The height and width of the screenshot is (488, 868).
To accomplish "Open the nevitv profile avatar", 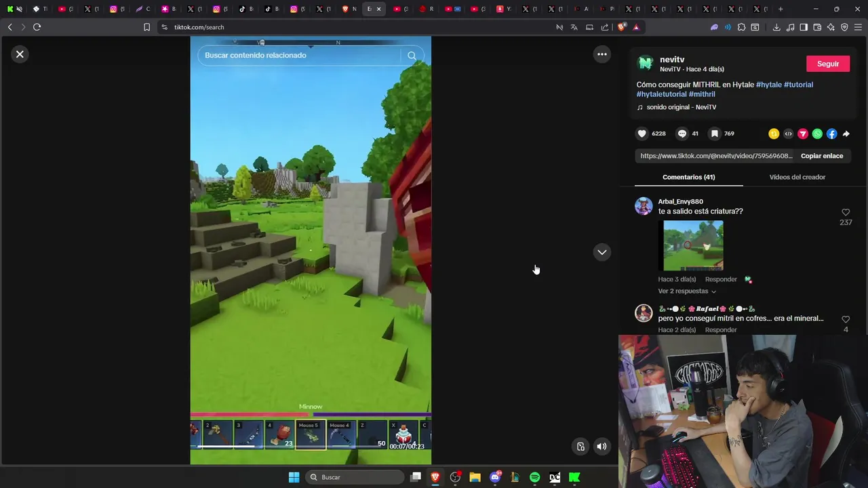I will tap(646, 63).
